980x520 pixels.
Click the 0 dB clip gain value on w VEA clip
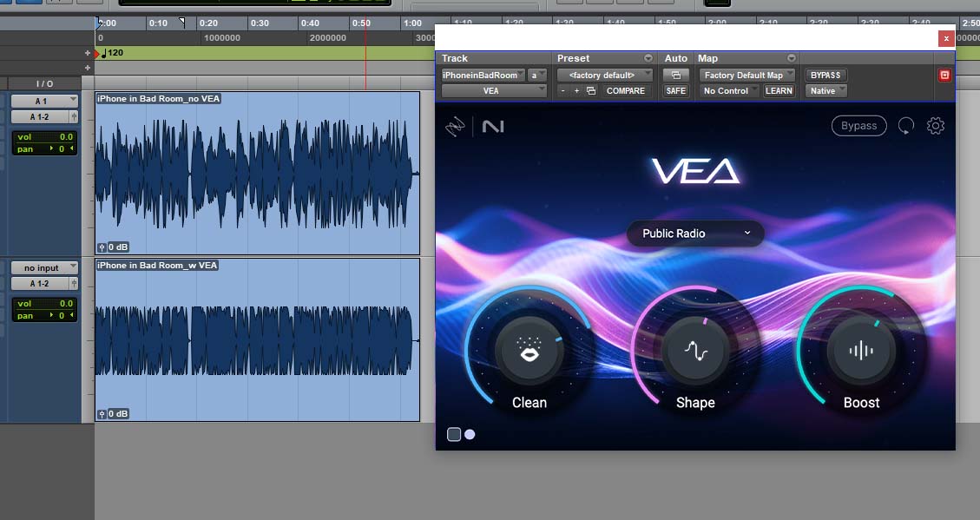(x=118, y=414)
